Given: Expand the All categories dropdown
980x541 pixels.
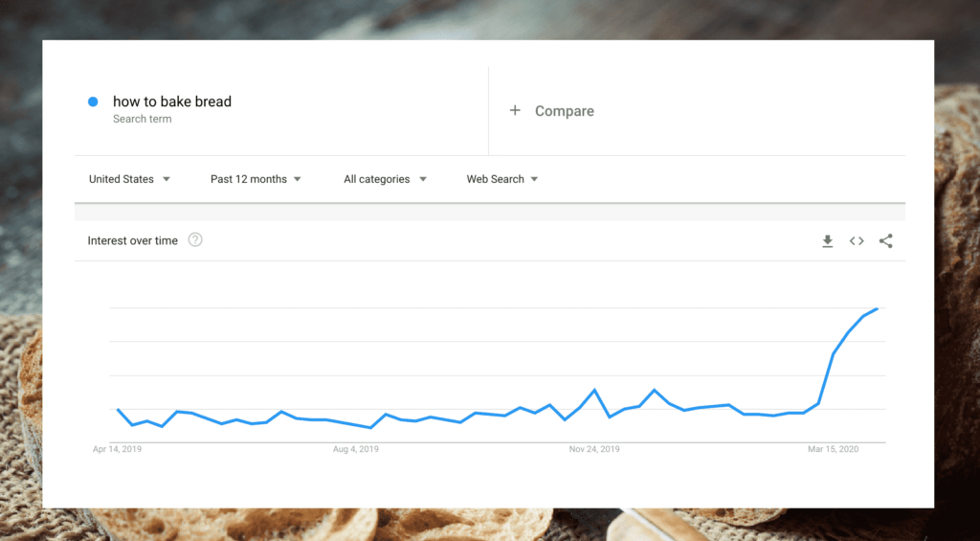Looking at the screenshot, I should coord(385,179).
